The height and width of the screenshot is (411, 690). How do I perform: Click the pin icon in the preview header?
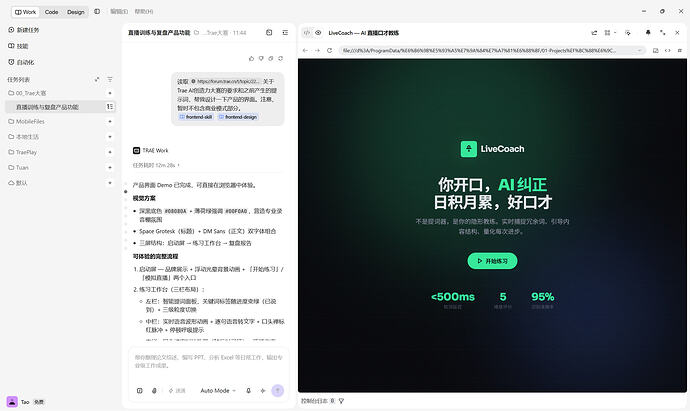[x=648, y=33]
